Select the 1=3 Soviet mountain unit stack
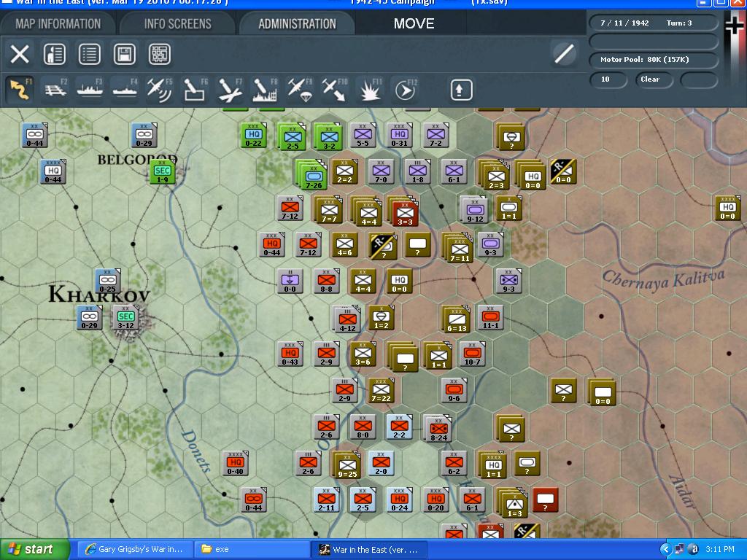The image size is (747, 560). click(x=513, y=503)
